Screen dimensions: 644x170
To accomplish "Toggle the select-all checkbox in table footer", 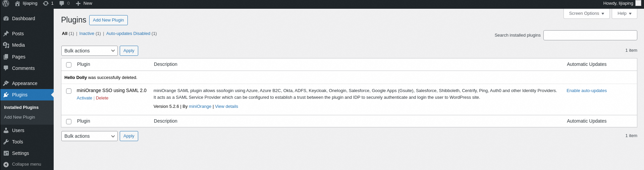I will point(69,122).
